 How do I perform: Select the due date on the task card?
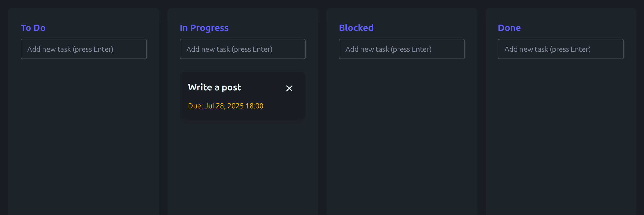[226, 106]
